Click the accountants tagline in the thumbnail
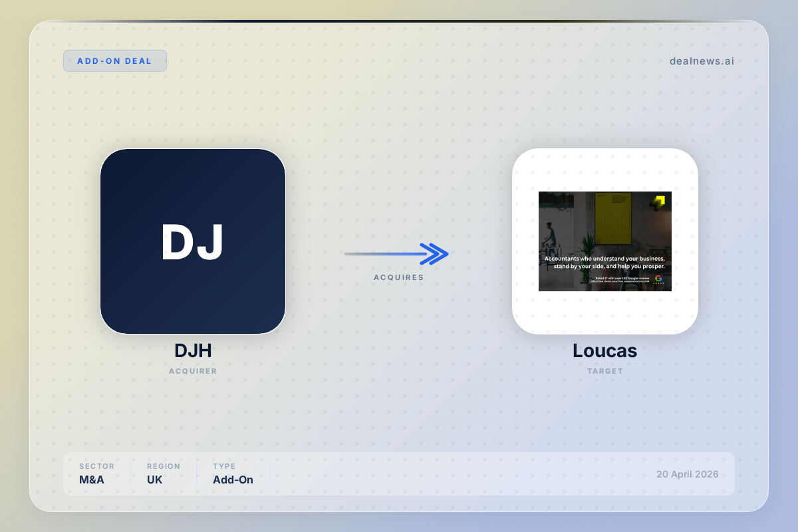 tap(604, 262)
